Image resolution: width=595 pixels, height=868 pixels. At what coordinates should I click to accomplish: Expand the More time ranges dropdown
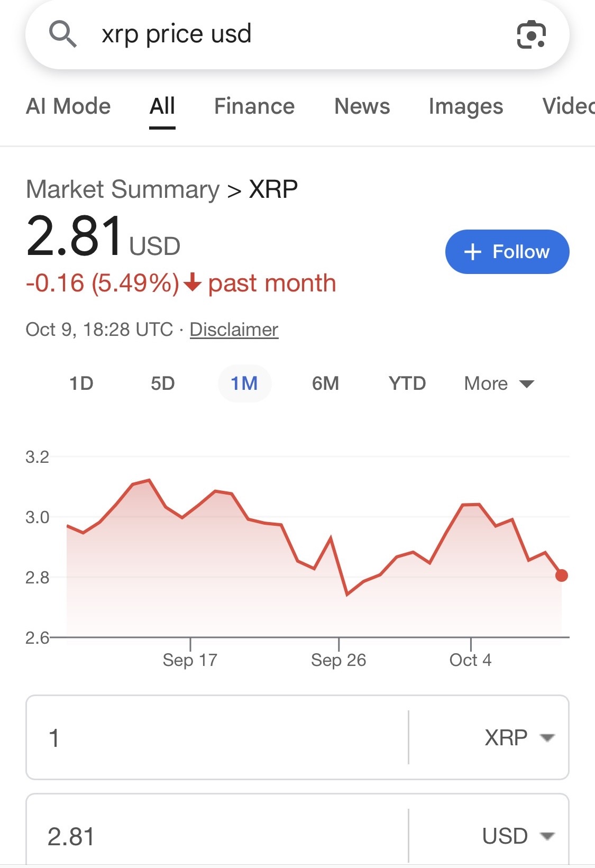499,383
